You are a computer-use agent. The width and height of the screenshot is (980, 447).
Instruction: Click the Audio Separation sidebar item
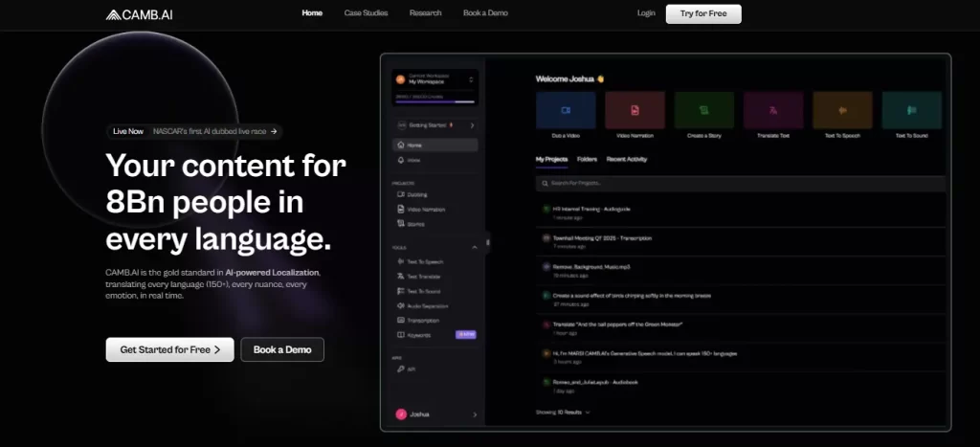427,305
